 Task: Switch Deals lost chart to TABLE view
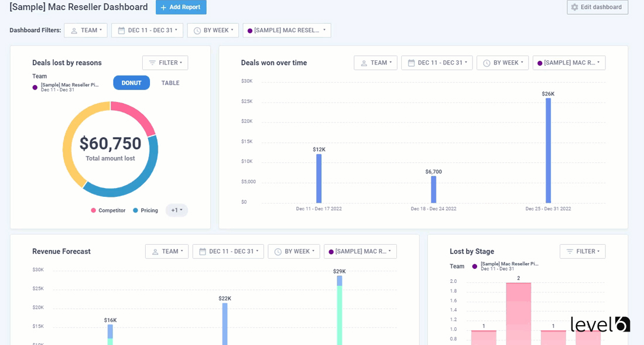pos(170,83)
